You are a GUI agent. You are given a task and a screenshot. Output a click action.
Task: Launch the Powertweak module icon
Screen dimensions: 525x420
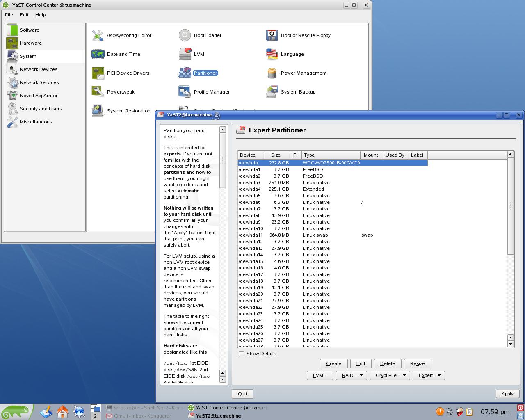pyautogui.click(x=98, y=92)
